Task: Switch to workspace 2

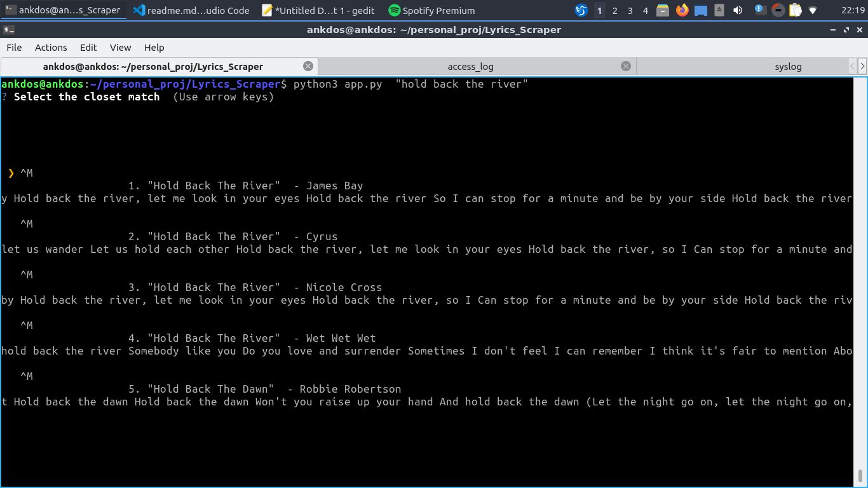Action: [614, 10]
